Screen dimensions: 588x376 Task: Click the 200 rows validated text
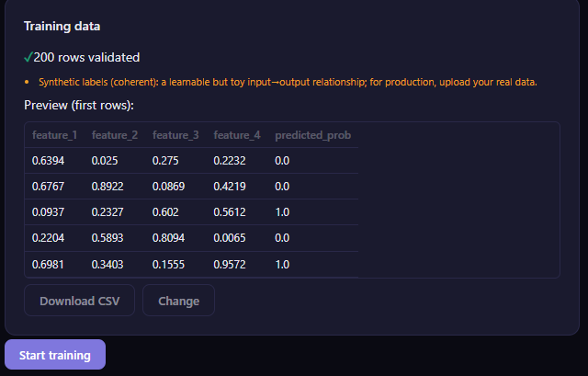(x=86, y=57)
